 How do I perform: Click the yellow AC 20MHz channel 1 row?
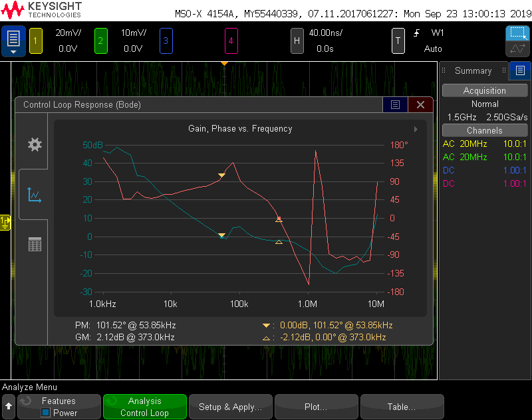click(x=485, y=144)
